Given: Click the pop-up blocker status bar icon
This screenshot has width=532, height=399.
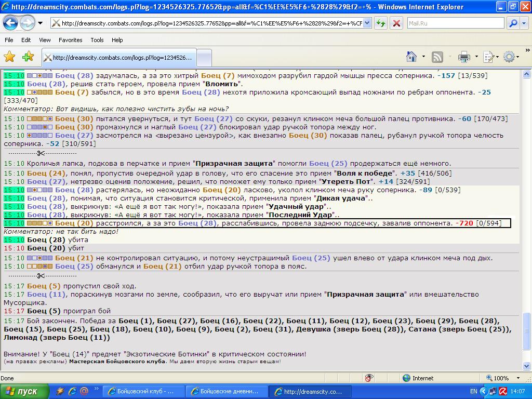Looking at the screenshot, I should point(369,378).
